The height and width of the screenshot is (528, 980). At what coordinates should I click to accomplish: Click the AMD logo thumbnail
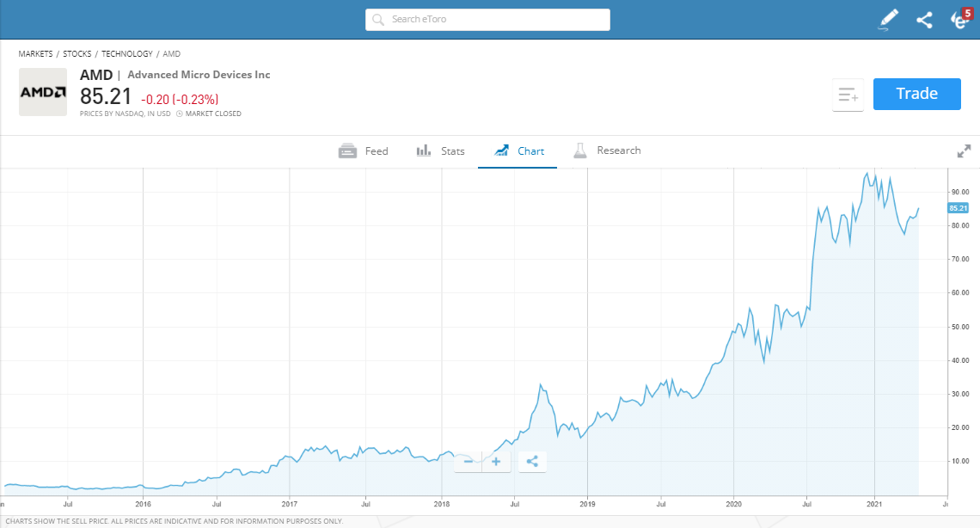point(42,92)
